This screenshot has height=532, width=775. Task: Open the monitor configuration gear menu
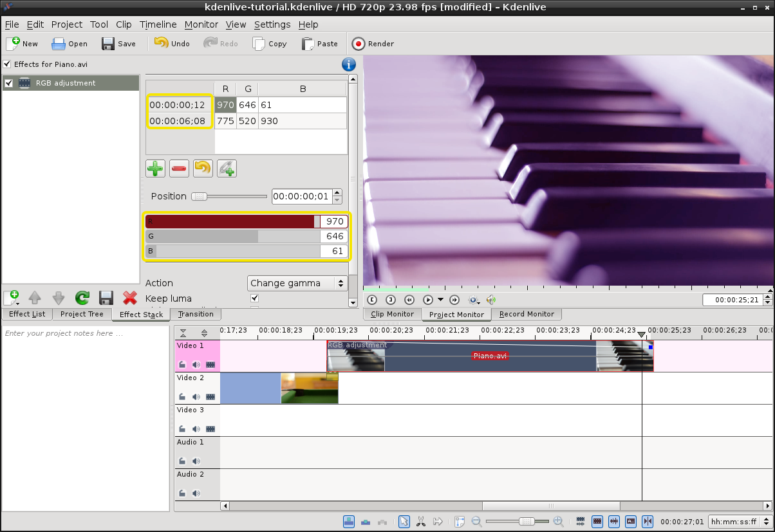pyautogui.click(x=474, y=300)
